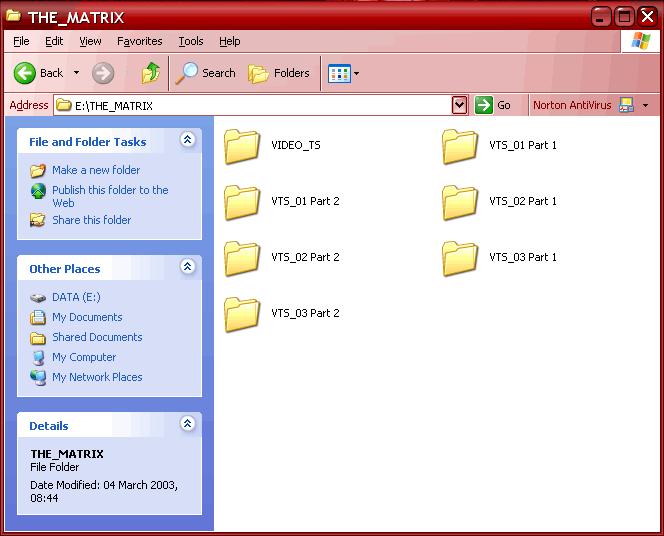Collapse the Details panel
This screenshot has width=664, height=536.
click(188, 423)
